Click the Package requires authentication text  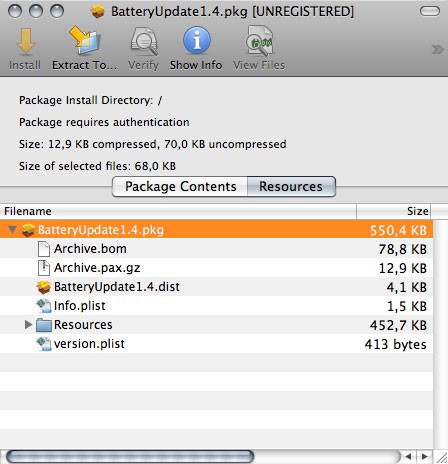pos(104,122)
